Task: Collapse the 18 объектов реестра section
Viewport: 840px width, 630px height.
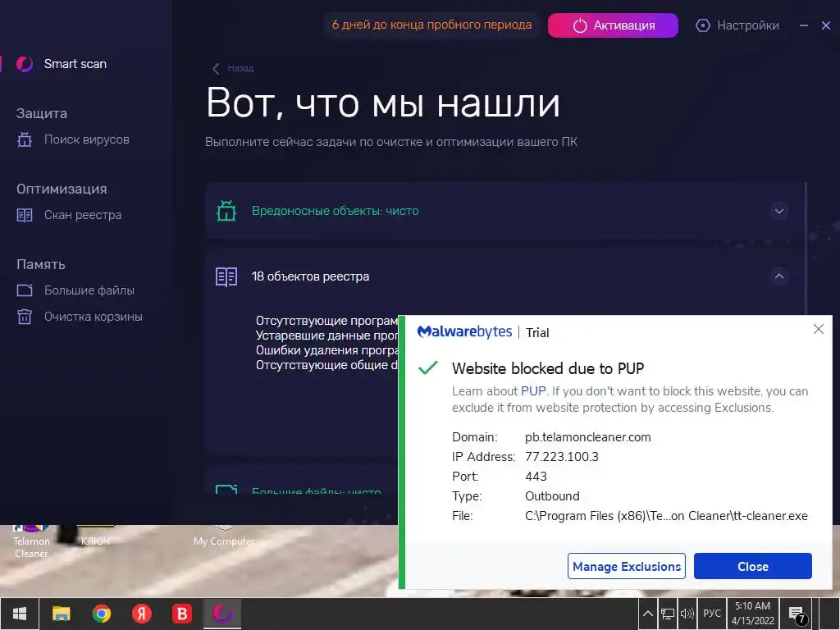Action: coord(779,276)
